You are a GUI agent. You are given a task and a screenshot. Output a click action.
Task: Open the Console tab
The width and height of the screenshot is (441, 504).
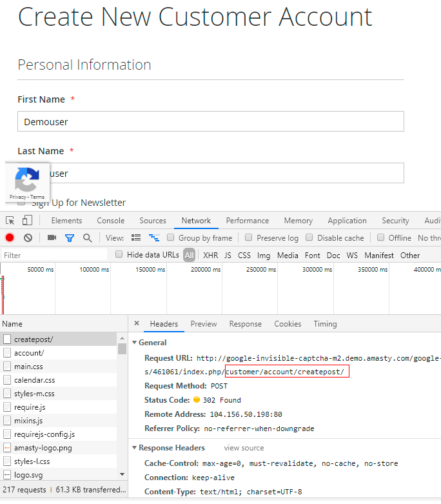point(110,221)
